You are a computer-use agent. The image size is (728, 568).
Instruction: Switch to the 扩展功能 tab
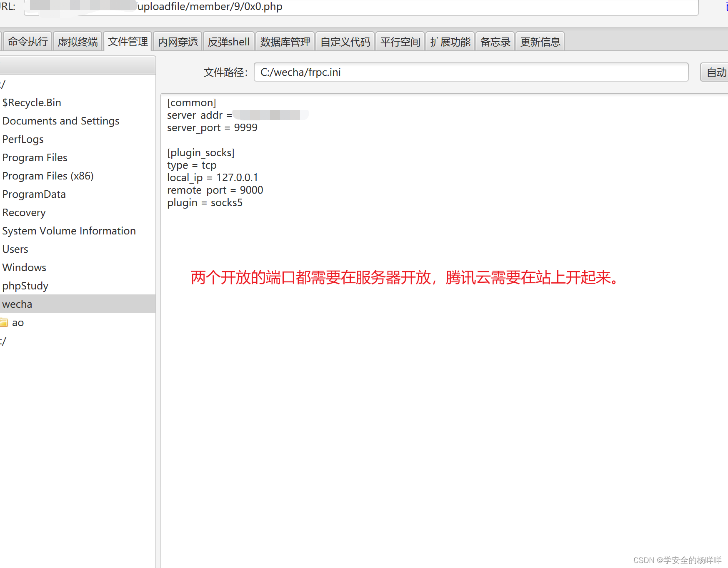click(x=450, y=41)
